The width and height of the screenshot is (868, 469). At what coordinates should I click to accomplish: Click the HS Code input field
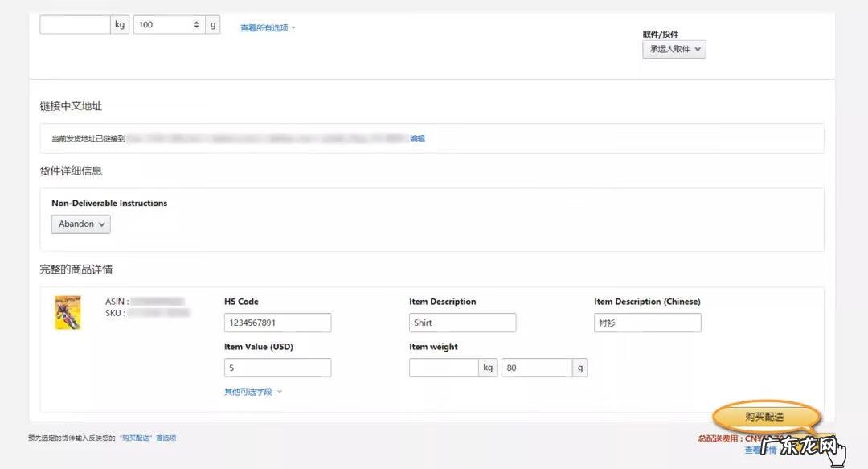tap(277, 323)
